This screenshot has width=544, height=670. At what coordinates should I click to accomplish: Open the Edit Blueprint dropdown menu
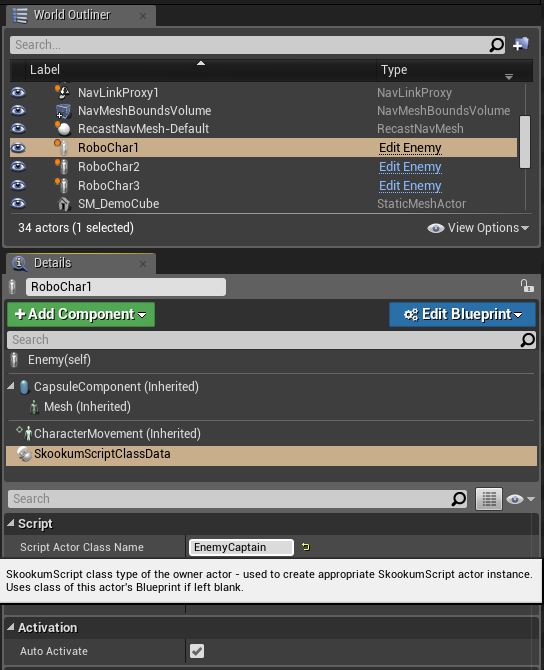pos(462,314)
